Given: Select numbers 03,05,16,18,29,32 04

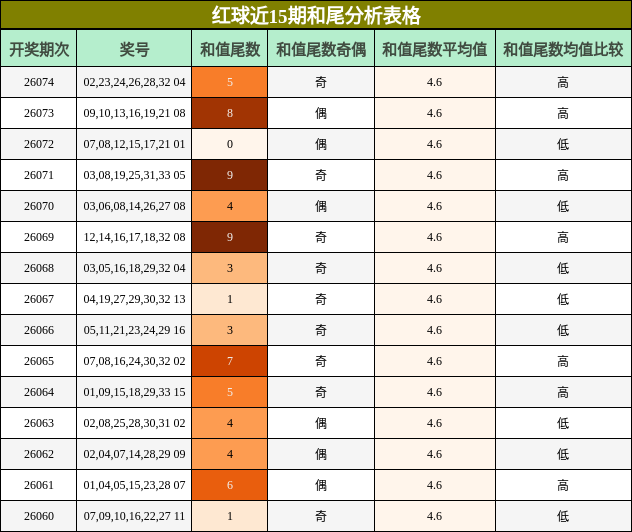Looking at the screenshot, I should pyautogui.click(x=134, y=268).
